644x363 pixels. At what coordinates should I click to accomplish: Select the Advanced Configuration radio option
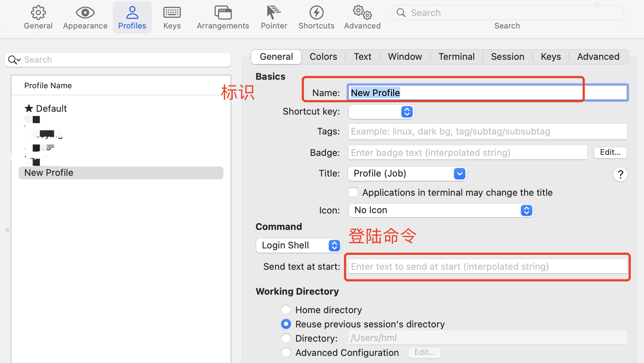[286, 352]
